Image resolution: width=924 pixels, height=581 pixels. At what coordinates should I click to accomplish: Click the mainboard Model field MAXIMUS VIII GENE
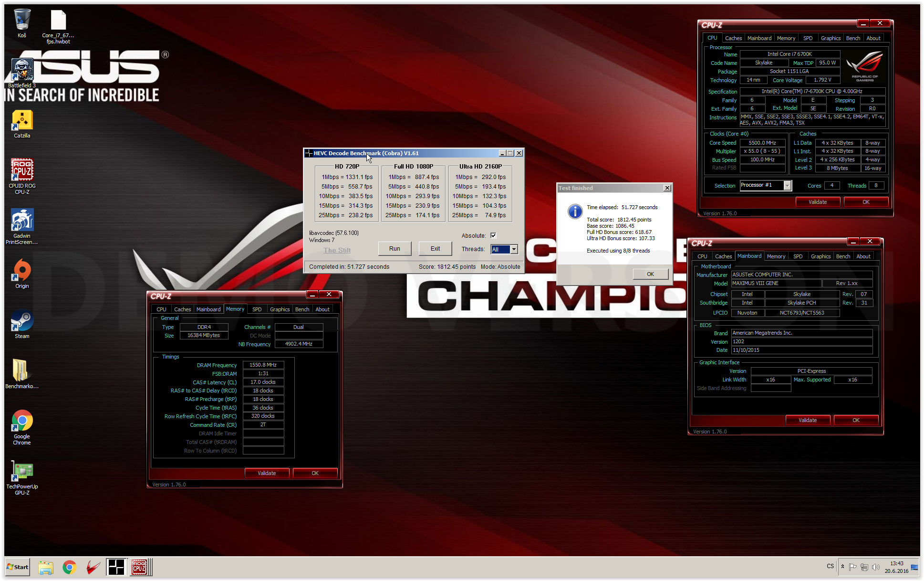(x=776, y=283)
